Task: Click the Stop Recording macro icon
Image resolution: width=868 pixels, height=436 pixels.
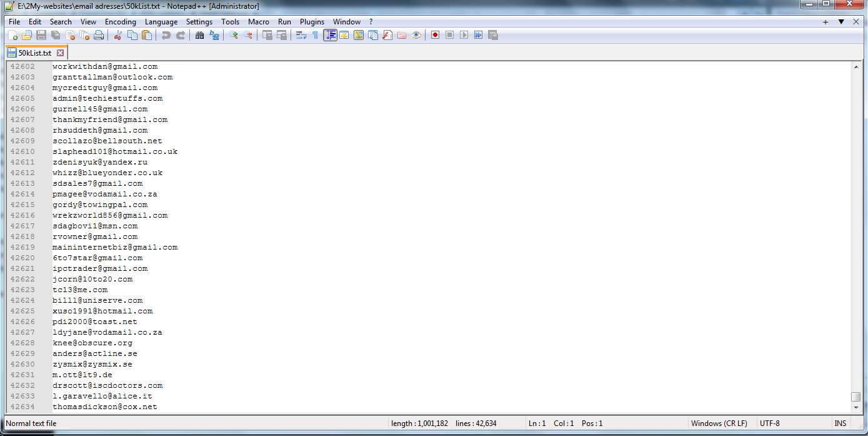Action: tap(449, 35)
